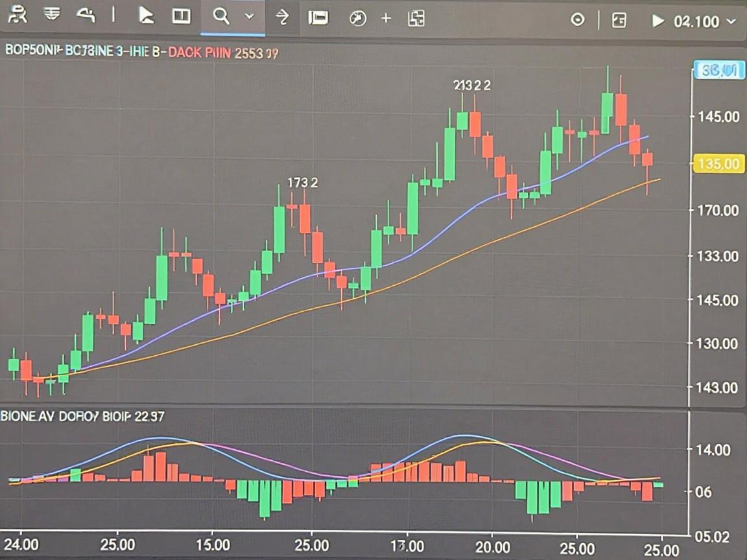Select the lower indicator label with 22.37
Viewport: 747px width, 560px height.
coord(82,416)
